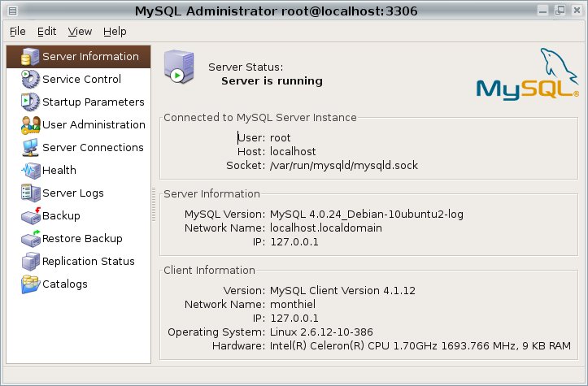This screenshot has width=588, height=386.
Task: Go to Service Control section
Action: click(81, 79)
